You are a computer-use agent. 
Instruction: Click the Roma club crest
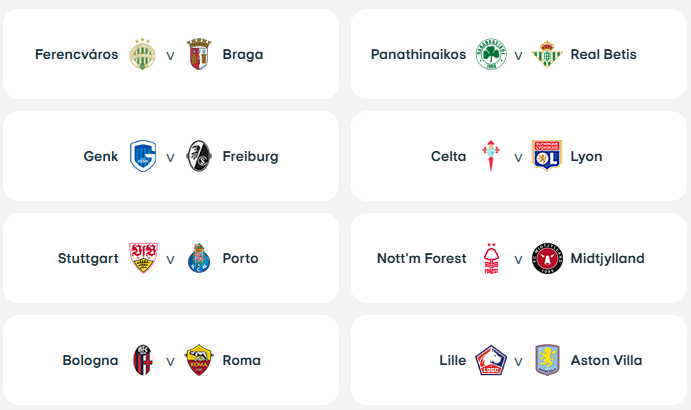(x=199, y=360)
